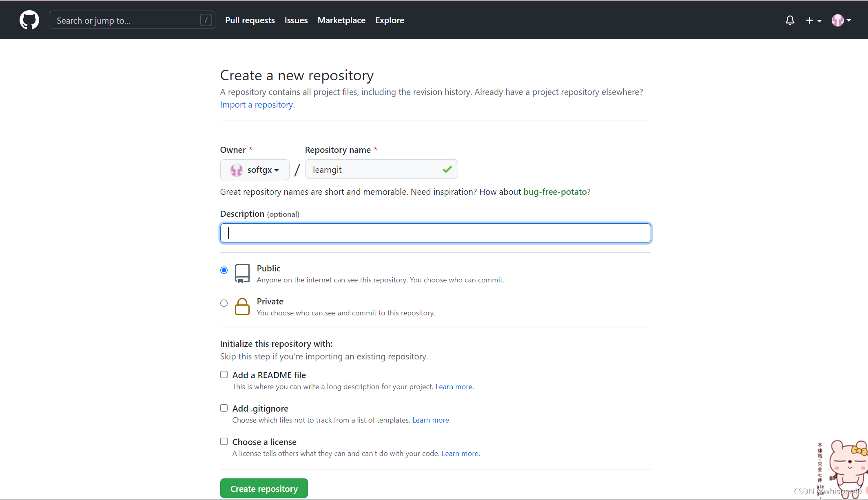Select the Private radio button
Image resolution: width=868 pixels, height=500 pixels.
click(x=224, y=303)
